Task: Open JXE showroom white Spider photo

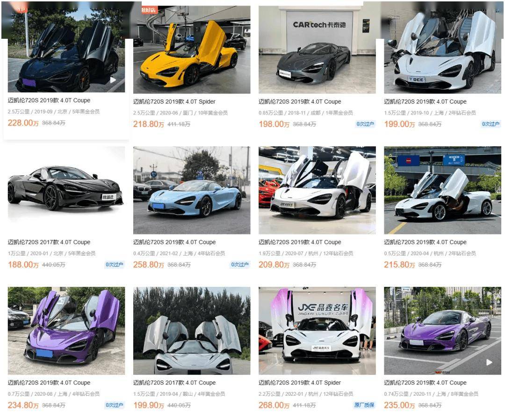Action: click(x=317, y=331)
